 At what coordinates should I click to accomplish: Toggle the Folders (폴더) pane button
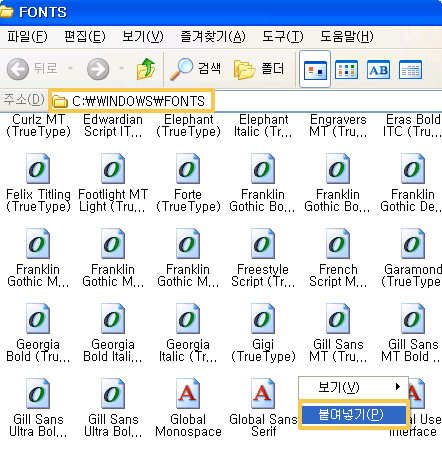point(259,69)
